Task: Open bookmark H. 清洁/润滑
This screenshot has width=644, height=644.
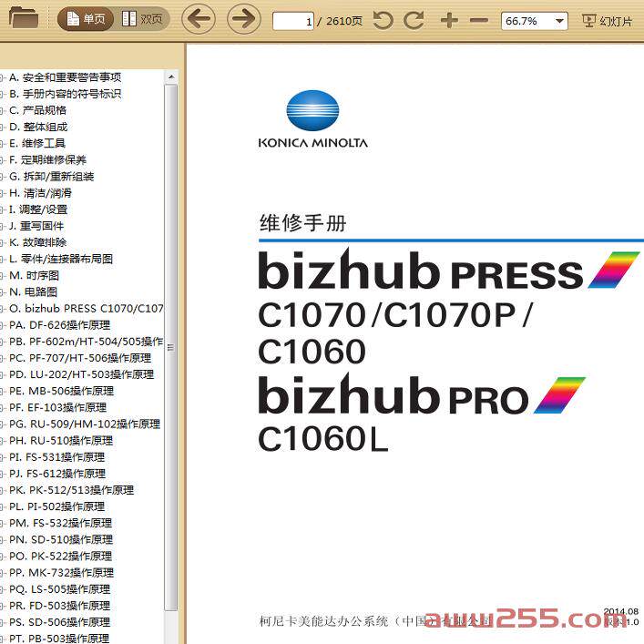Action: tap(40, 193)
